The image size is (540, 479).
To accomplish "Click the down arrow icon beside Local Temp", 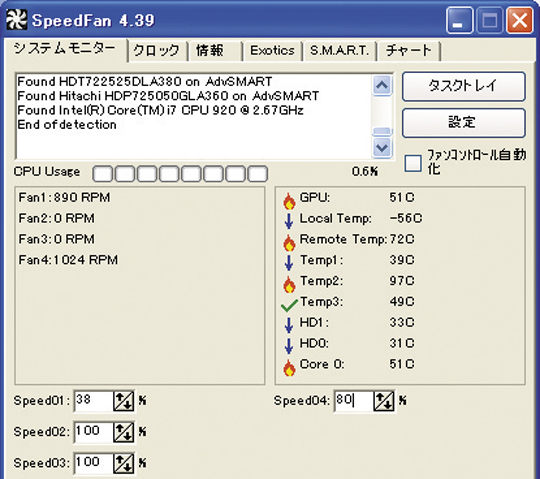I will tap(289, 221).
